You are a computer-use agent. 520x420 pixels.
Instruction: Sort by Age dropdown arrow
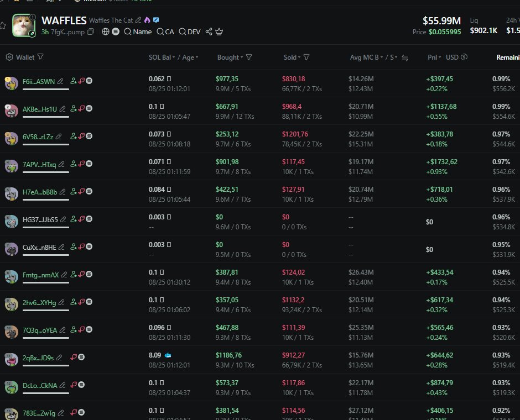point(197,57)
